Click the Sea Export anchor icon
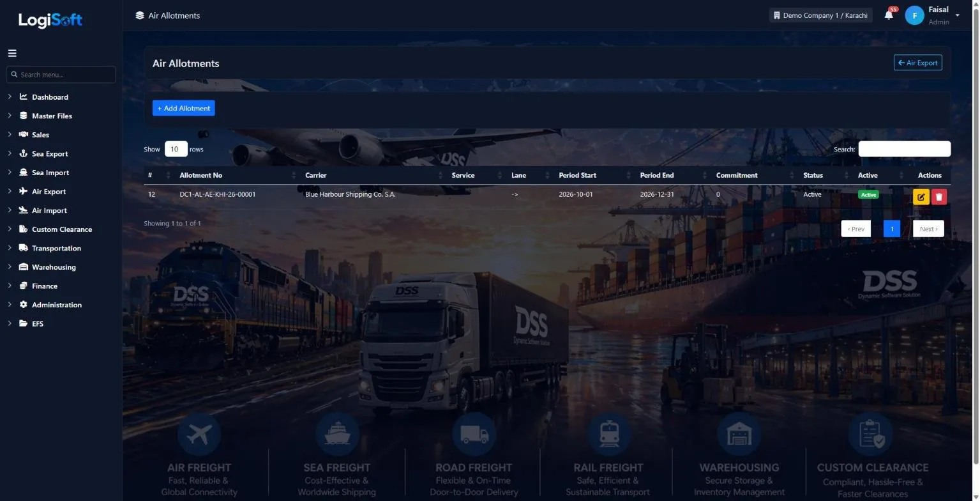 (x=24, y=154)
